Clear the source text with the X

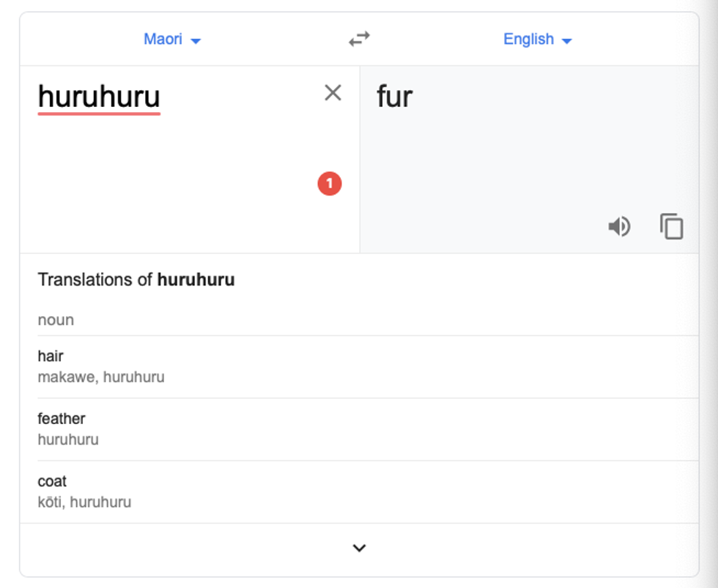[333, 93]
